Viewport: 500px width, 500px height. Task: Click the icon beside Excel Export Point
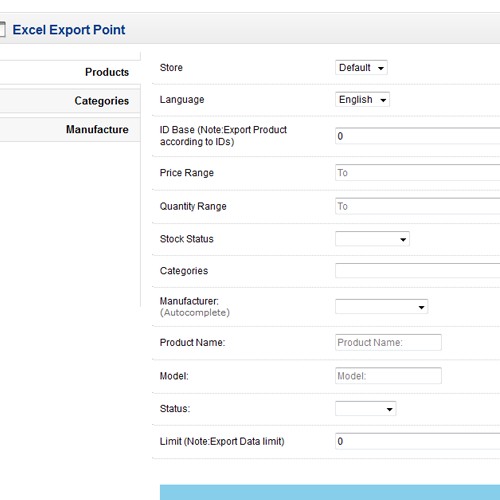(2, 29)
